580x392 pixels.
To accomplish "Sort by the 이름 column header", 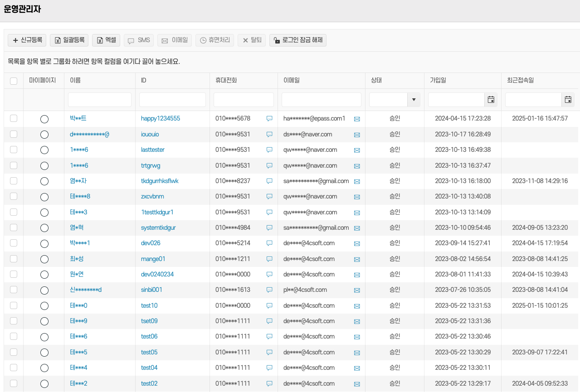I will click(75, 81).
